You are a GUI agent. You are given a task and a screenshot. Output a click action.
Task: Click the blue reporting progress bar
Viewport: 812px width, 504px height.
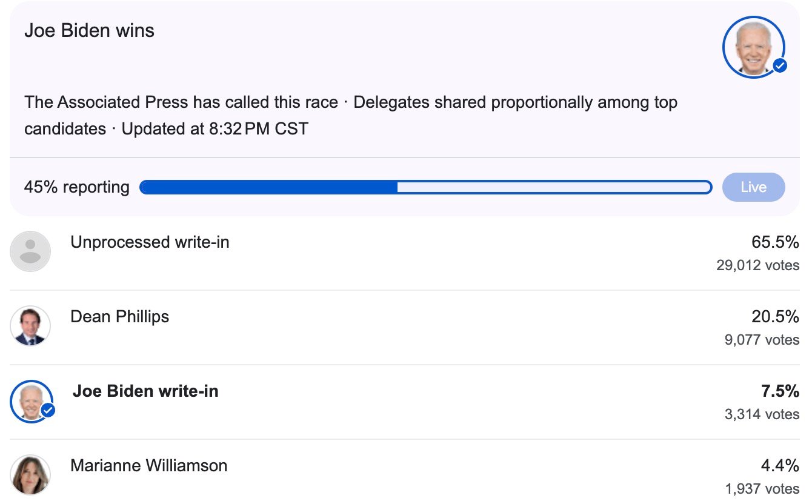(x=425, y=187)
